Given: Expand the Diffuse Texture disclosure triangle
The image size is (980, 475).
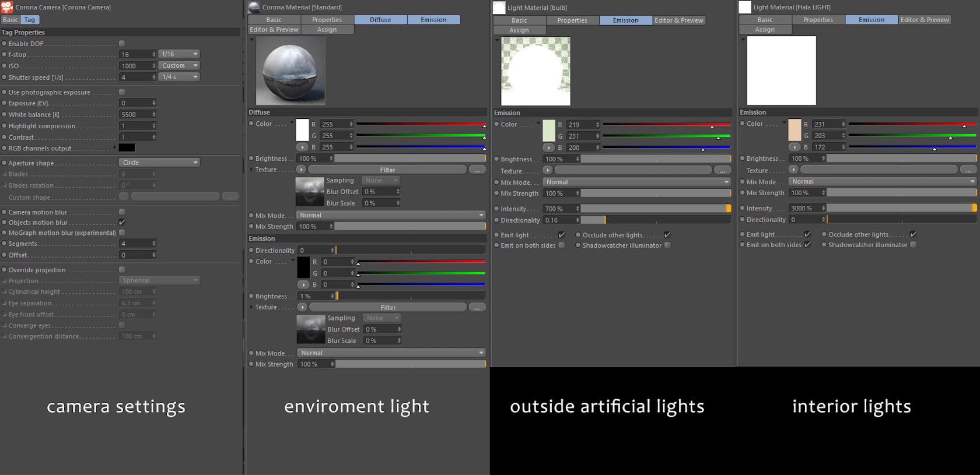Looking at the screenshot, I should [251, 170].
